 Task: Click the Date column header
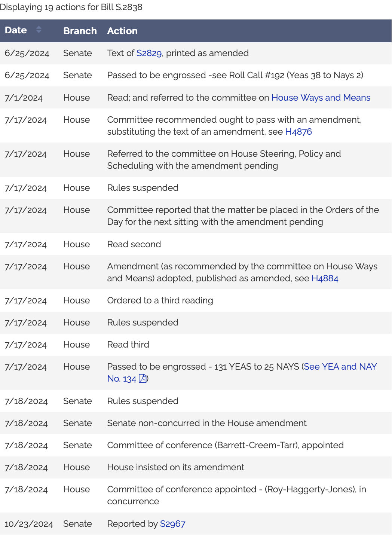[x=16, y=30]
